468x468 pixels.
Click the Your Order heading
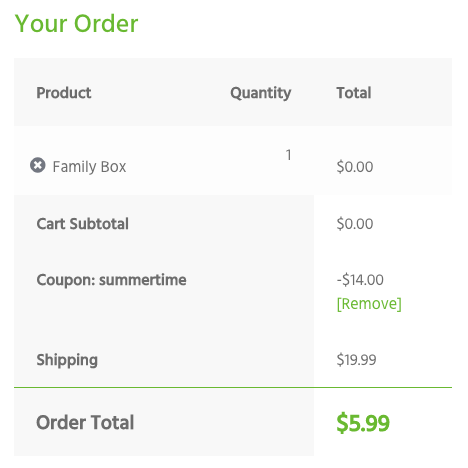click(76, 24)
